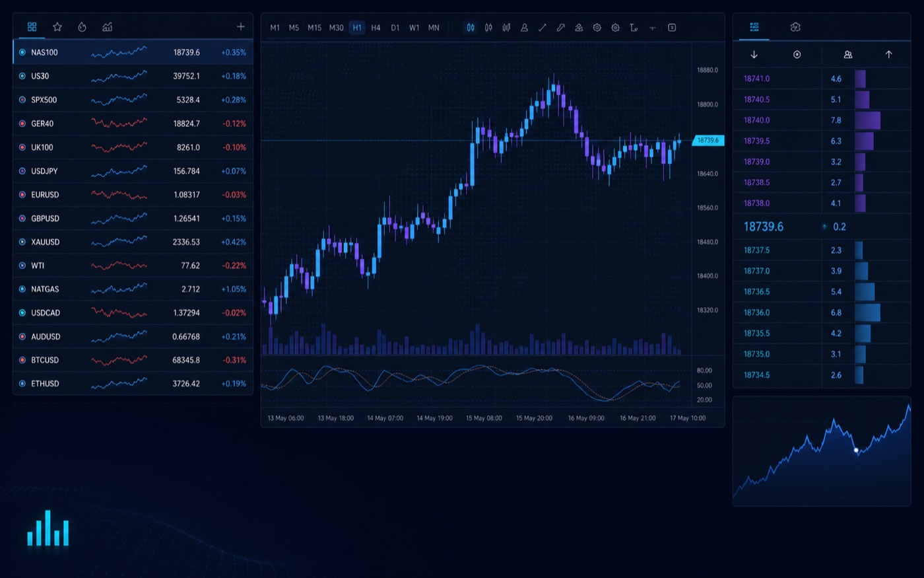
Task: Set timeframe to M1
Action: click(x=275, y=28)
